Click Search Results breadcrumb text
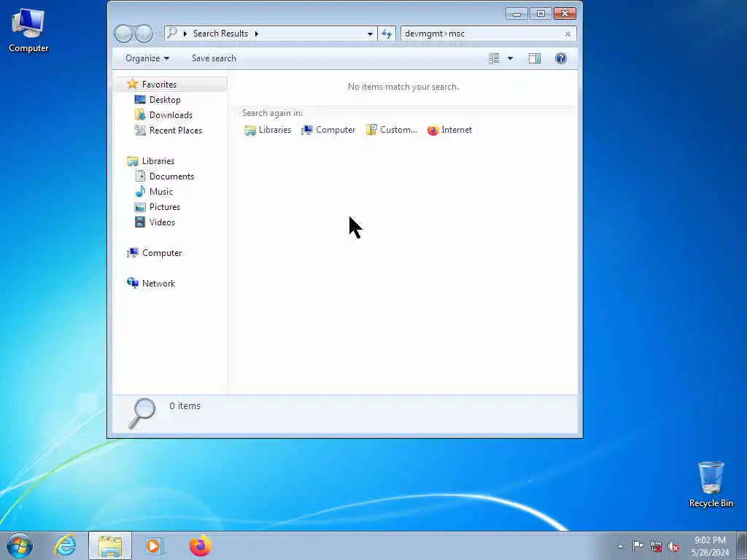 [220, 34]
